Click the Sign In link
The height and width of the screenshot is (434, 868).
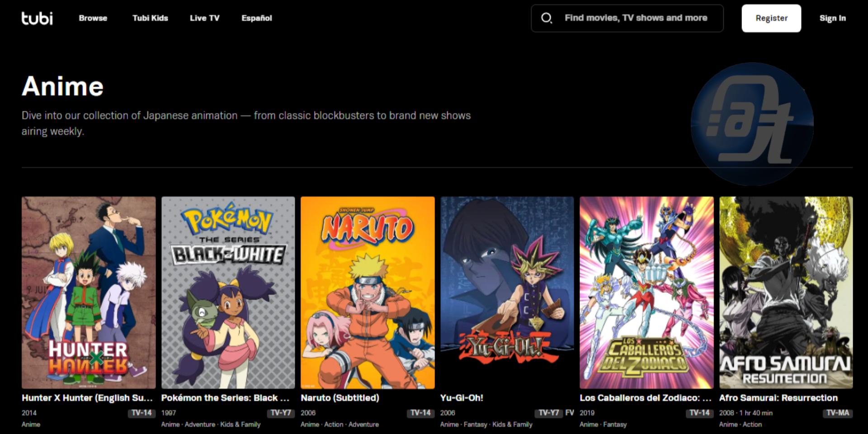click(832, 18)
